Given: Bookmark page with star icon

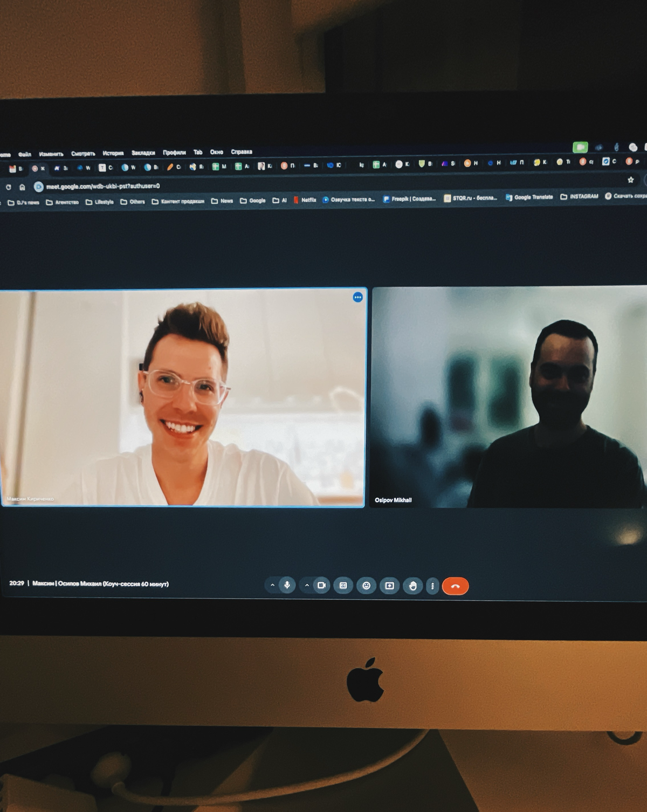Looking at the screenshot, I should point(630,180).
